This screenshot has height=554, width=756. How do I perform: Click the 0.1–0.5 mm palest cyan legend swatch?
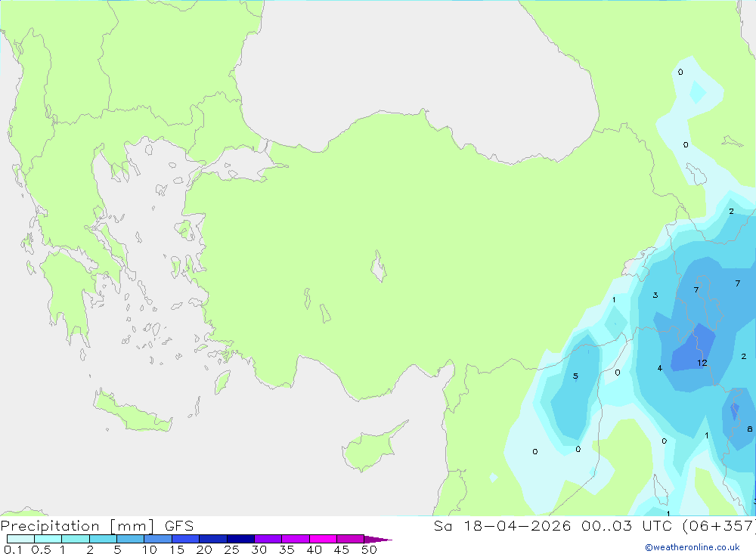click(x=20, y=539)
